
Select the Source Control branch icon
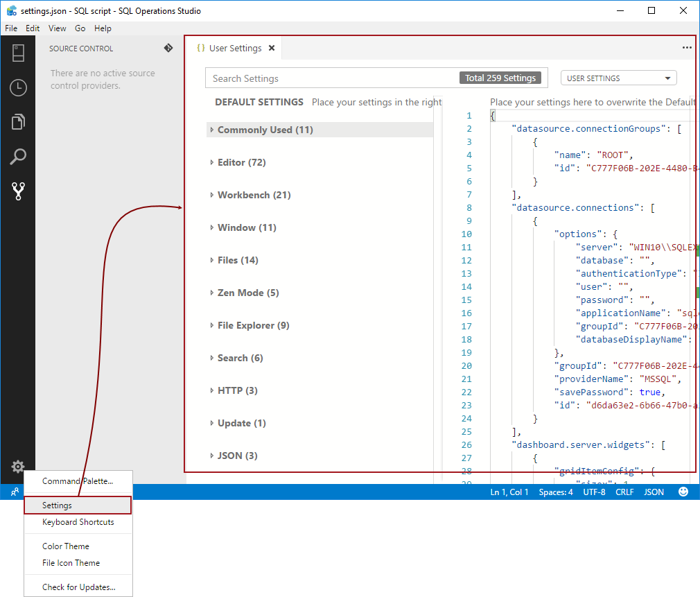coord(18,191)
